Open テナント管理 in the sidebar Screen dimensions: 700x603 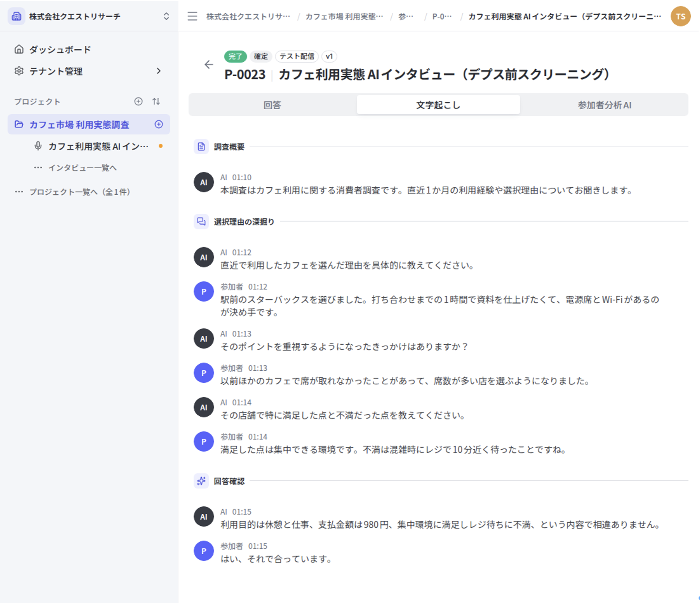coord(89,71)
